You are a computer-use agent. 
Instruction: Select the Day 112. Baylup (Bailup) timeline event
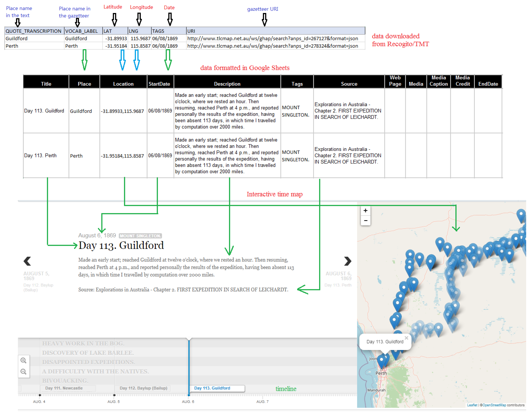click(x=143, y=388)
